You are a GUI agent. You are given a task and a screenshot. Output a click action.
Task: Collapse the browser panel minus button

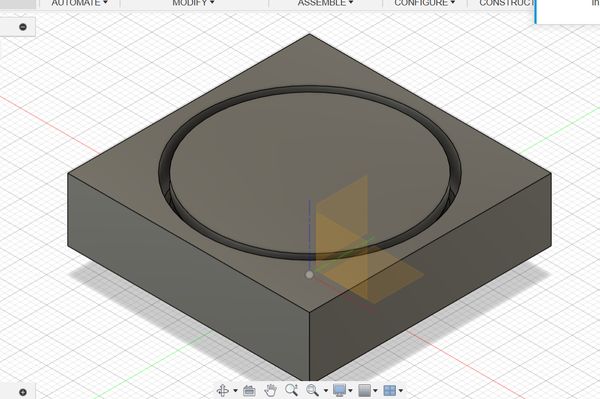pos(23,27)
